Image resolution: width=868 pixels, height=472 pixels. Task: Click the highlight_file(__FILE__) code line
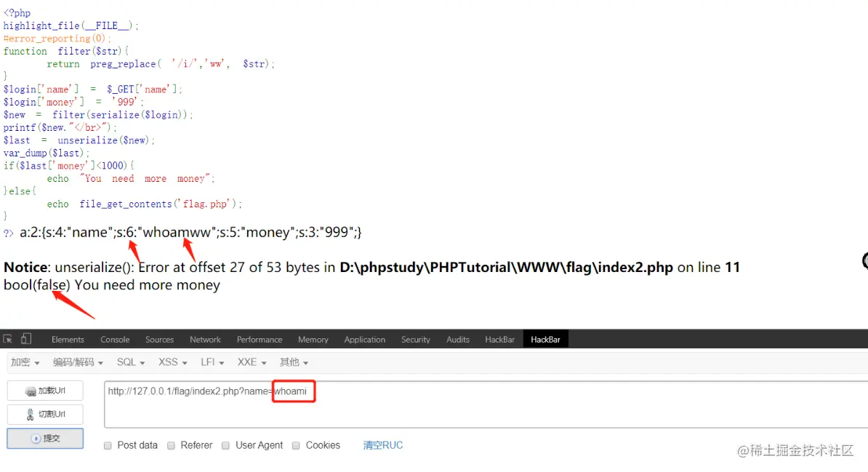[71, 25]
